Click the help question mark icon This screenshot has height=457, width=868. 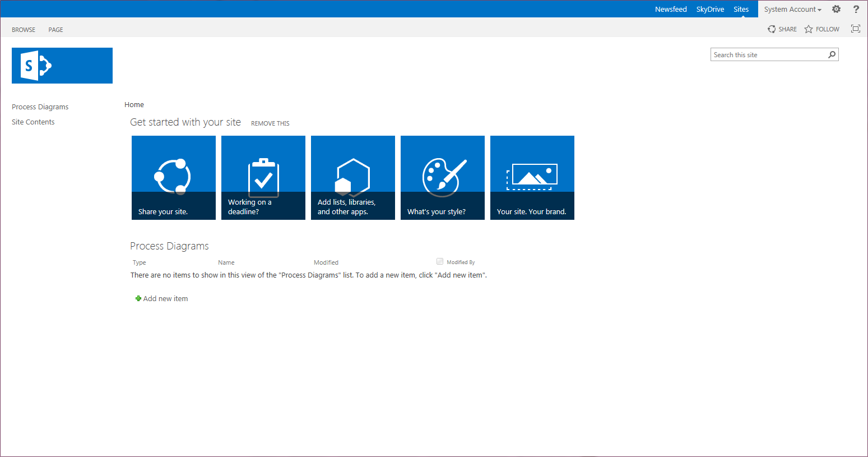pyautogui.click(x=856, y=9)
